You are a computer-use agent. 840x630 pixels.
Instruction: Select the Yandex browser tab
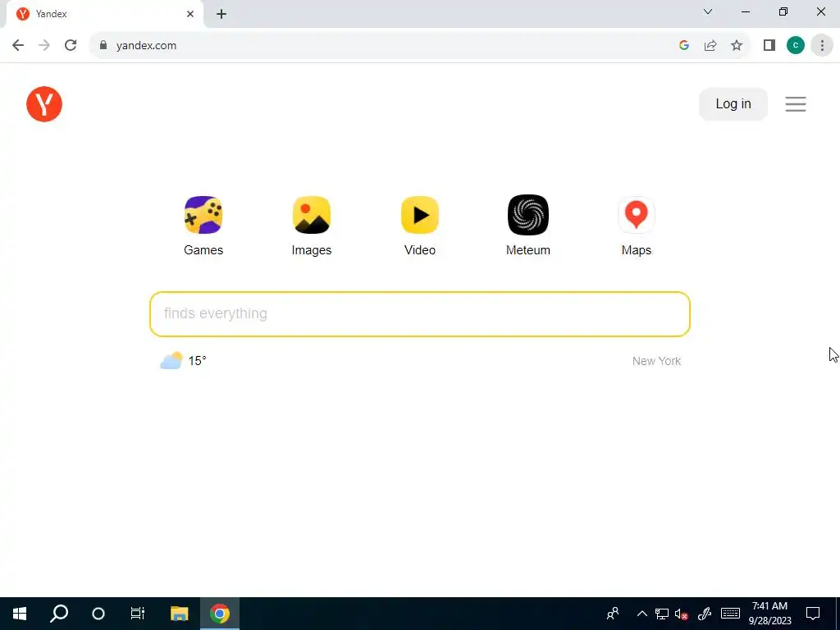[x=104, y=14]
